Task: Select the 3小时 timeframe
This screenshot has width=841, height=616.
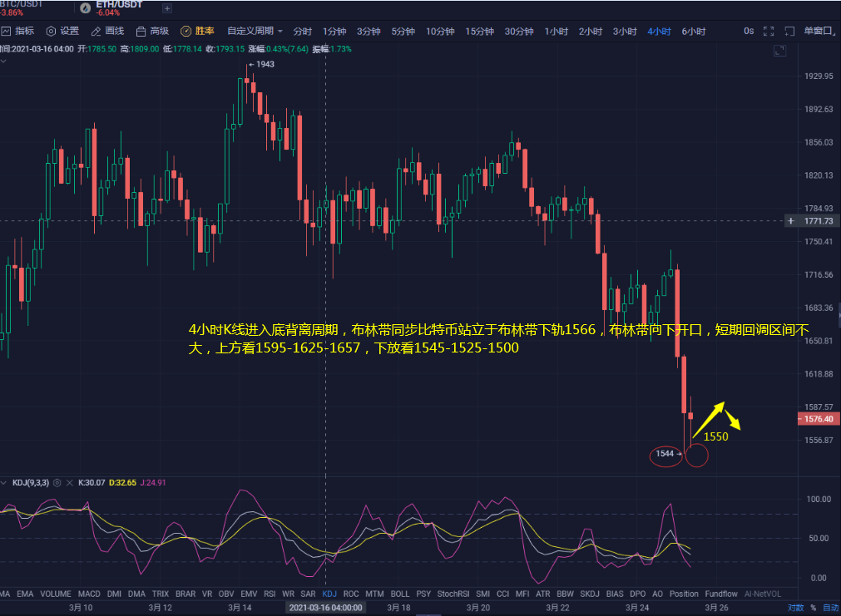Action: [x=625, y=31]
